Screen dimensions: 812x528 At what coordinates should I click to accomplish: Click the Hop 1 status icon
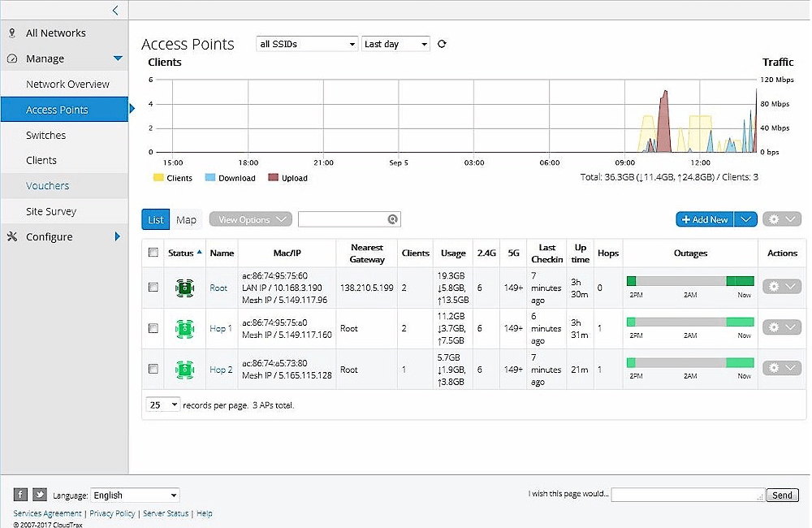point(184,328)
